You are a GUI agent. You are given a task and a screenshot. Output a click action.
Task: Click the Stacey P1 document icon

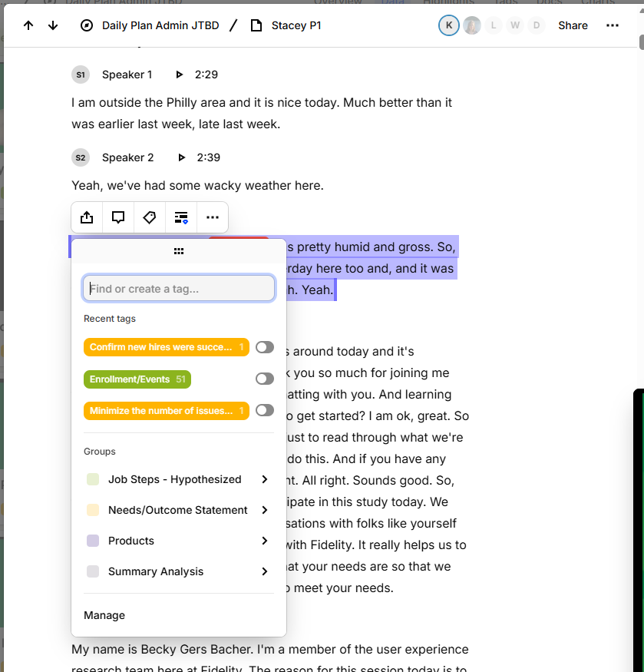pos(256,25)
